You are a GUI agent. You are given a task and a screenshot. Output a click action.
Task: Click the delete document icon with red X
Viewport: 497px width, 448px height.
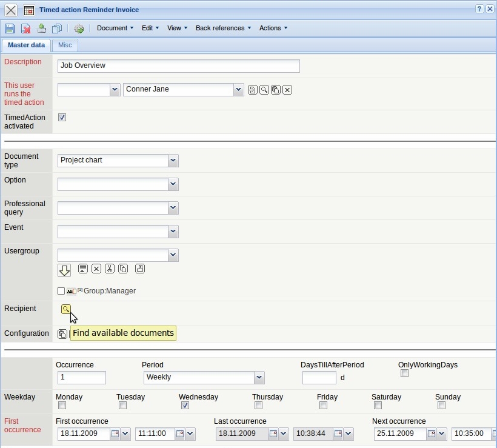pyautogui.click(x=25, y=28)
